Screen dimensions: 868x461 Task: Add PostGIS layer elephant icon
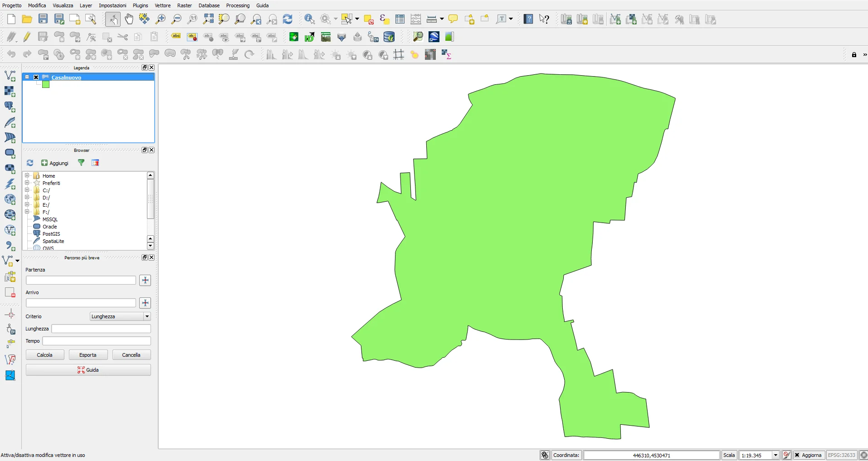10,107
